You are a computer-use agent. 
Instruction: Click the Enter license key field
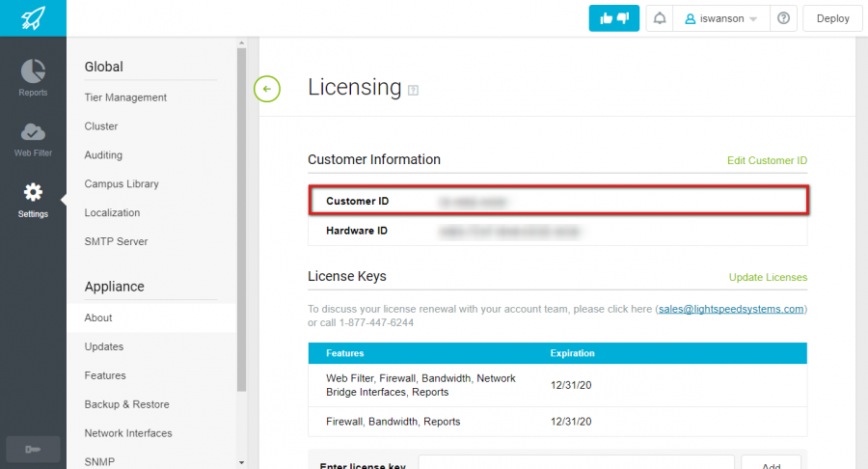click(577, 462)
